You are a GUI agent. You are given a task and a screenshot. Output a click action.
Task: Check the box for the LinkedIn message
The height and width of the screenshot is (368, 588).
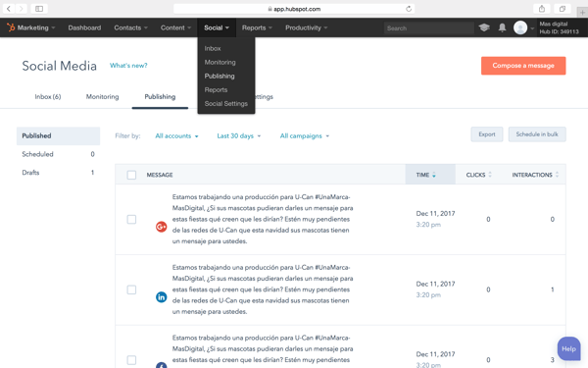(131, 289)
